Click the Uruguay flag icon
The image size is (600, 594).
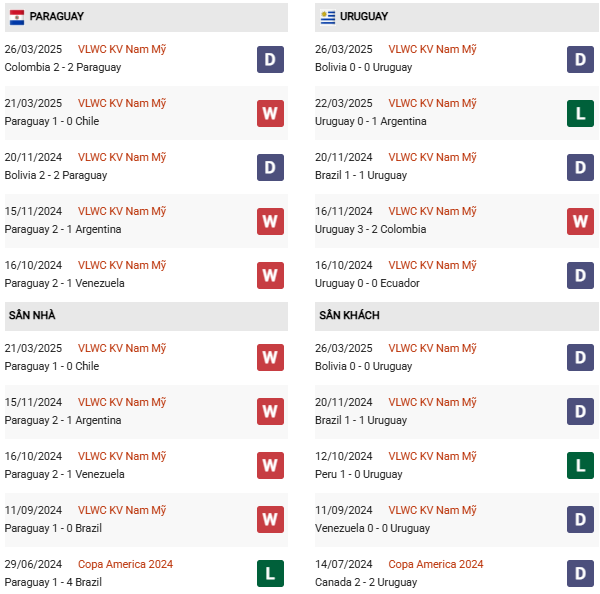pos(328,17)
